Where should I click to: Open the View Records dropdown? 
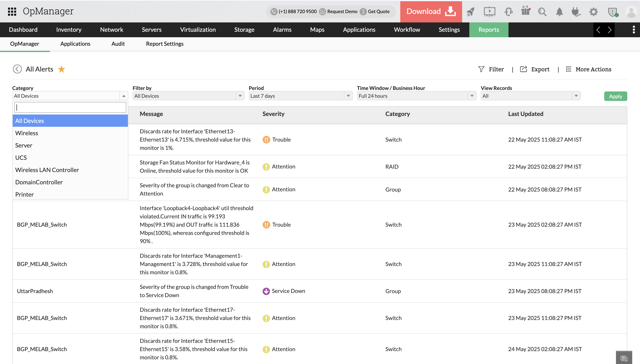pyautogui.click(x=530, y=96)
